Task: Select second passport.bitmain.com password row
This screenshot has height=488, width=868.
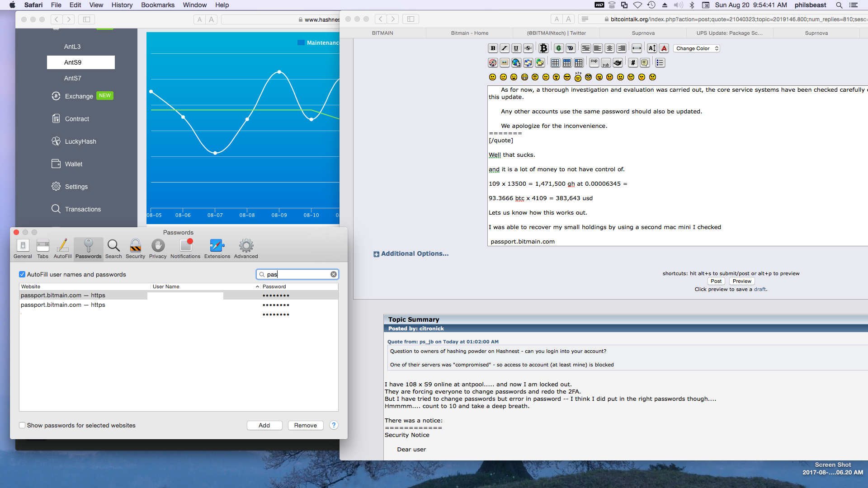Action: coord(179,305)
